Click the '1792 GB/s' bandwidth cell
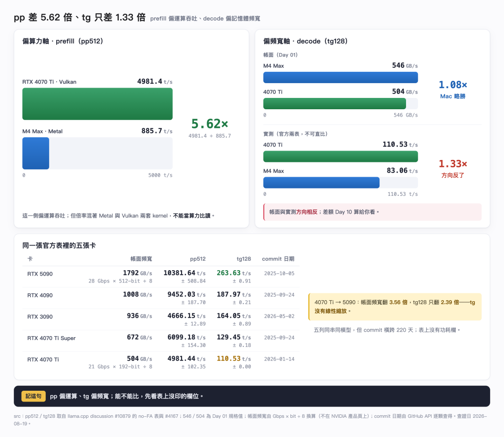The height and width of the screenshot is (437, 504). click(x=138, y=273)
